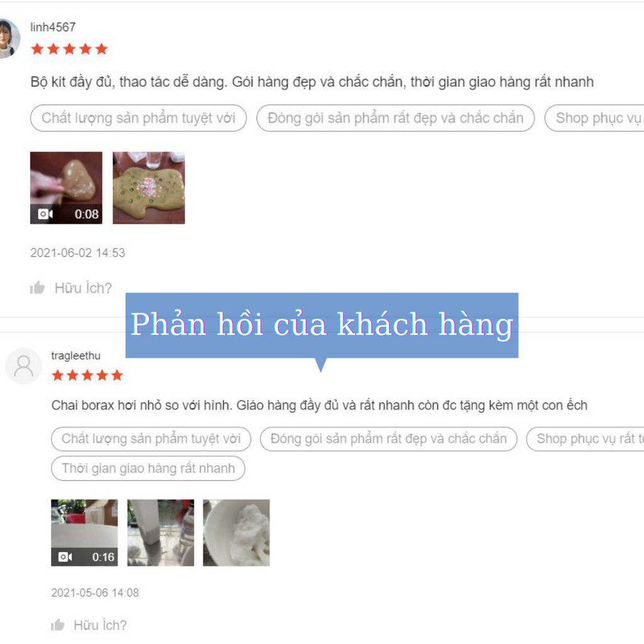Screen dimensions: 644x644
Task: Open tragleethu's default avatar icon
Action: [23, 366]
